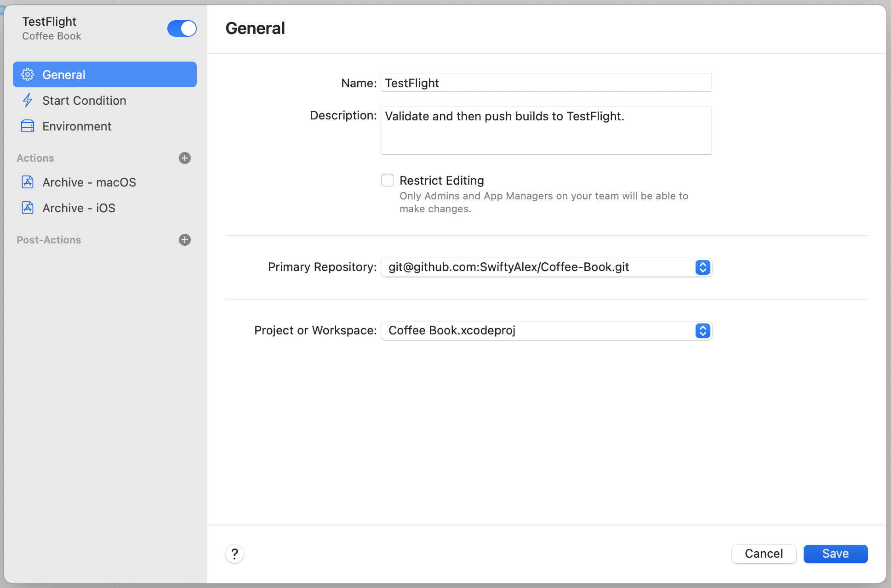
Task: Select the Archive - macOS action
Action: point(105,182)
